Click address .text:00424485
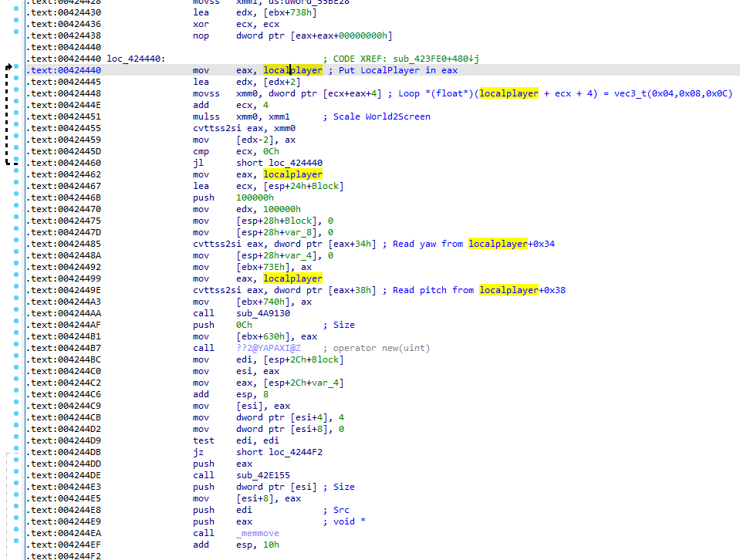 click(63, 244)
